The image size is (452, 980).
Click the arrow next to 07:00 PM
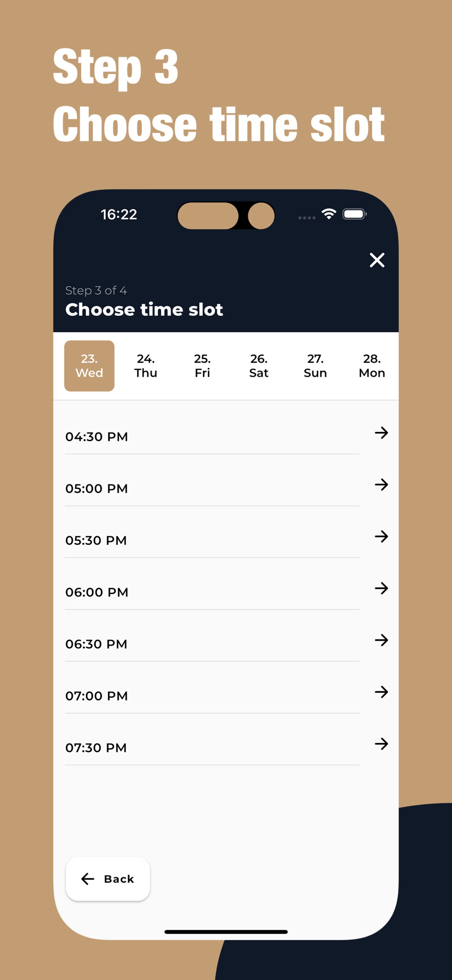pos(381,692)
